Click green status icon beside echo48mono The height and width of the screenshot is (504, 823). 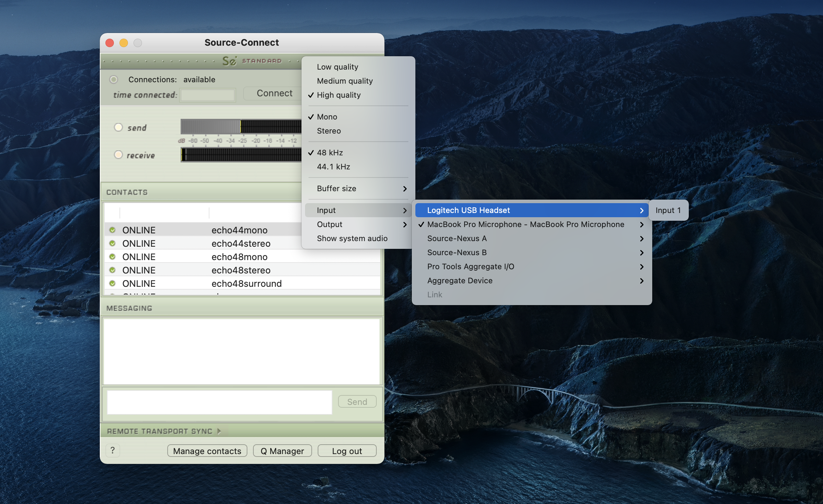(x=112, y=257)
